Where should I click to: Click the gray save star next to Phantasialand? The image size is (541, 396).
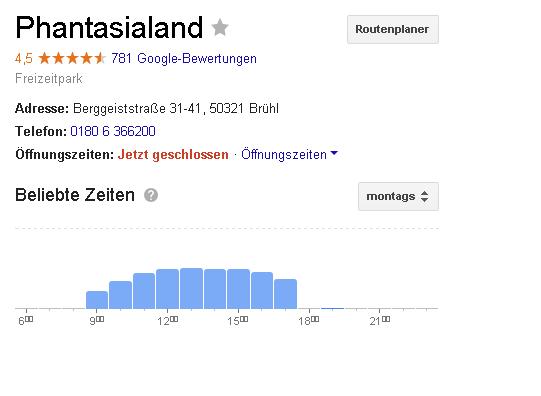pos(220,28)
